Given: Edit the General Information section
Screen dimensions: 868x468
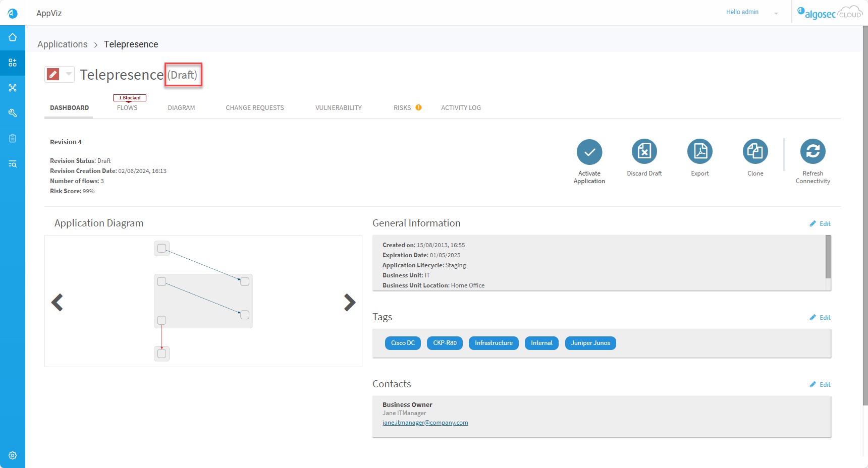Looking at the screenshot, I should [x=820, y=224].
